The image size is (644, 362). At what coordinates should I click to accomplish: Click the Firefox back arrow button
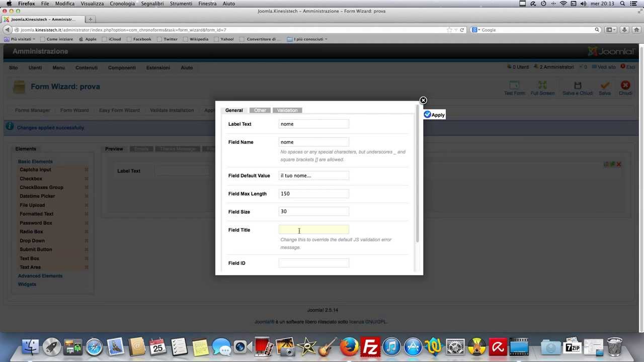click(8, 30)
